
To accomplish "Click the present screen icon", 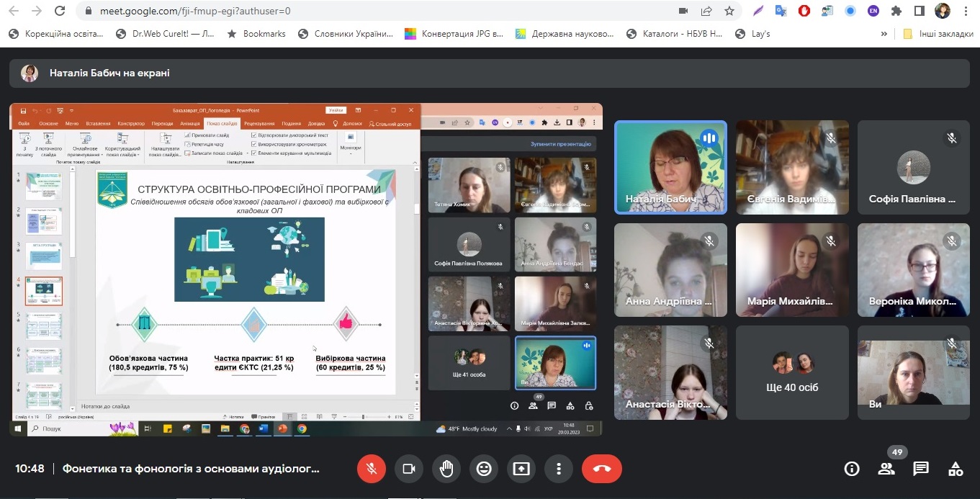I will [x=521, y=469].
